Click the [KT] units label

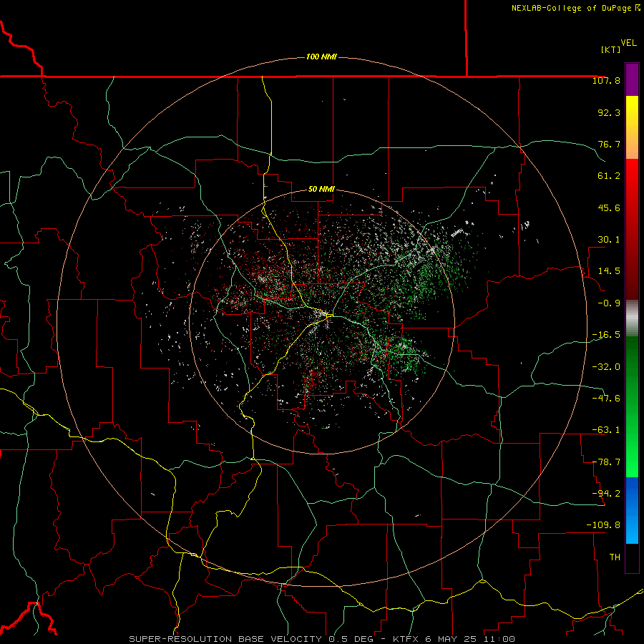coord(610,49)
